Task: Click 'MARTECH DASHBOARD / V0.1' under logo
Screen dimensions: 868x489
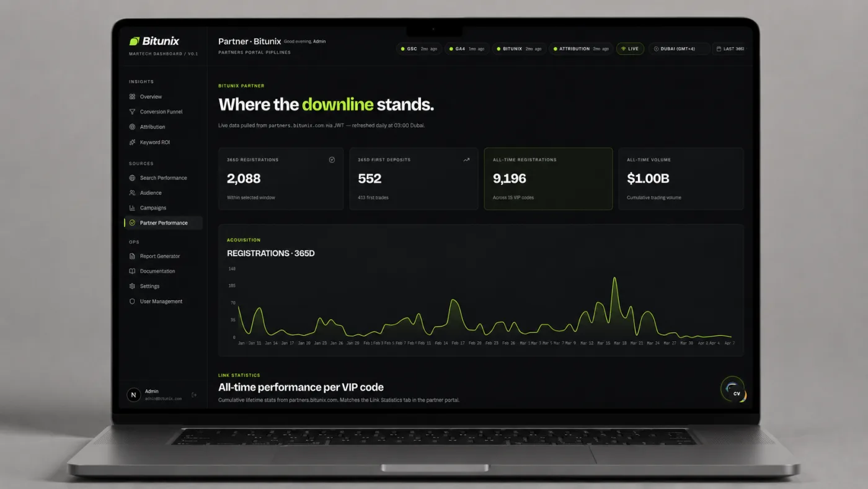Action: [163, 54]
